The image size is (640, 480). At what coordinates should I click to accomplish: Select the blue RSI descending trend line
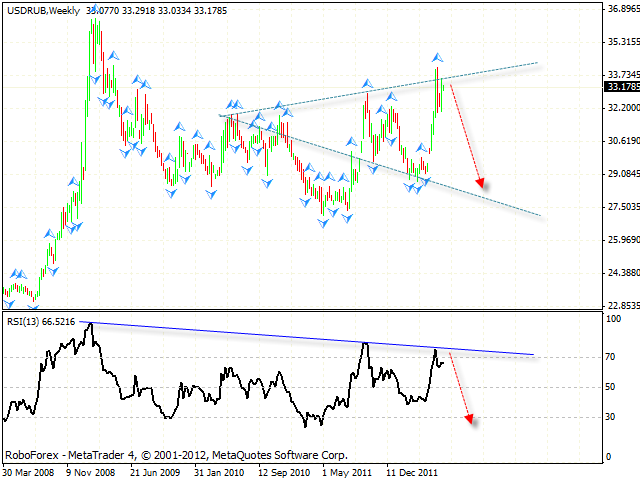coord(300,338)
